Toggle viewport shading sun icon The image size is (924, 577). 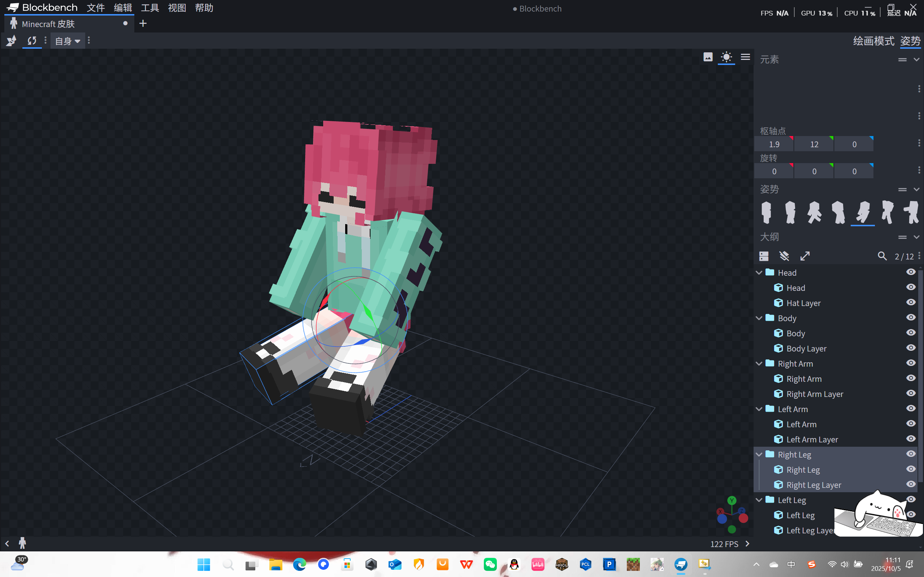pyautogui.click(x=726, y=57)
